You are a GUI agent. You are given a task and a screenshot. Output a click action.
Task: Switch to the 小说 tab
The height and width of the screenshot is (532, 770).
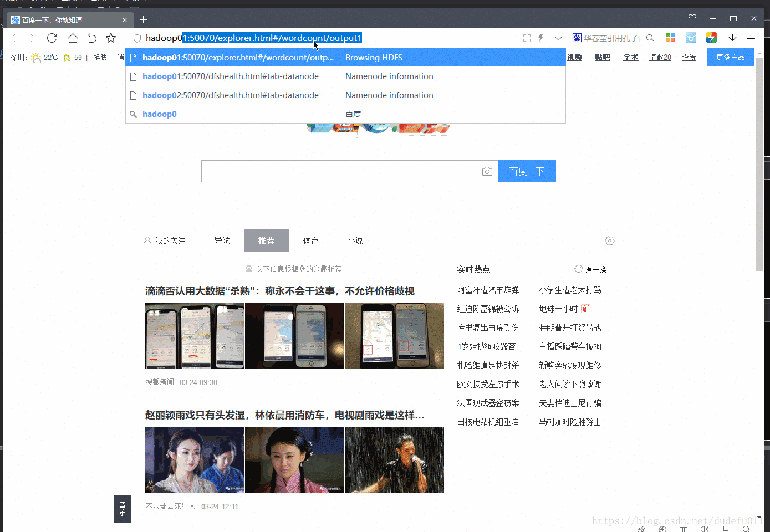pyautogui.click(x=355, y=241)
